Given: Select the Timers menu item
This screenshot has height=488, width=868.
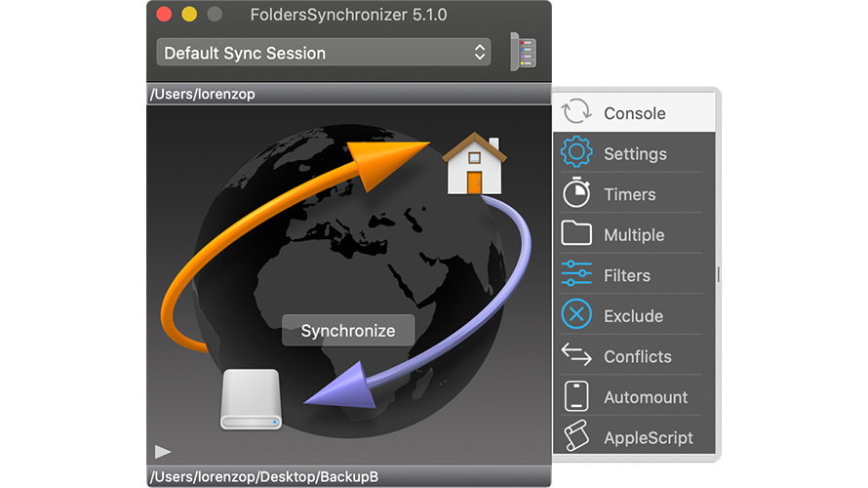Looking at the screenshot, I should coord(634,193).
